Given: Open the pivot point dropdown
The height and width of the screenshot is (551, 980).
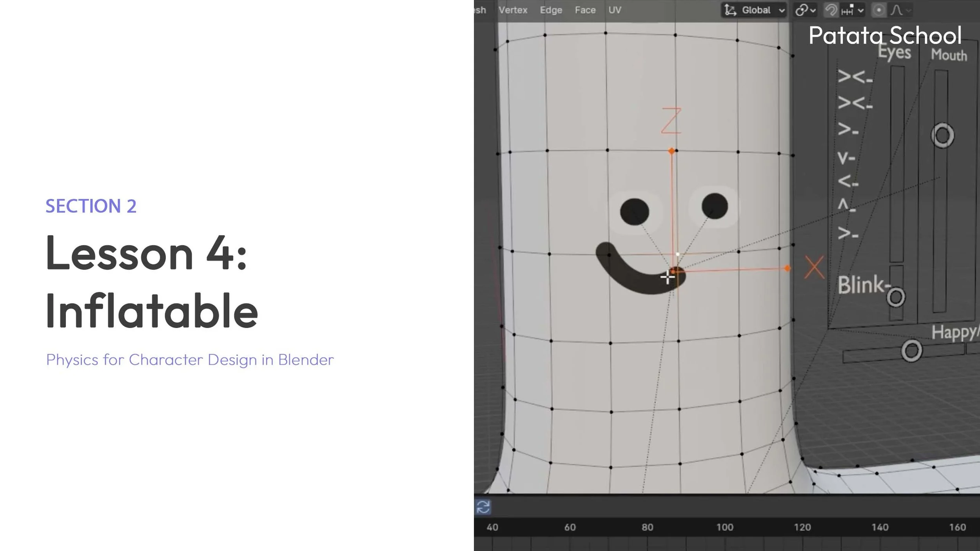Looking at the screenshot, I should [x=805, y=10].
